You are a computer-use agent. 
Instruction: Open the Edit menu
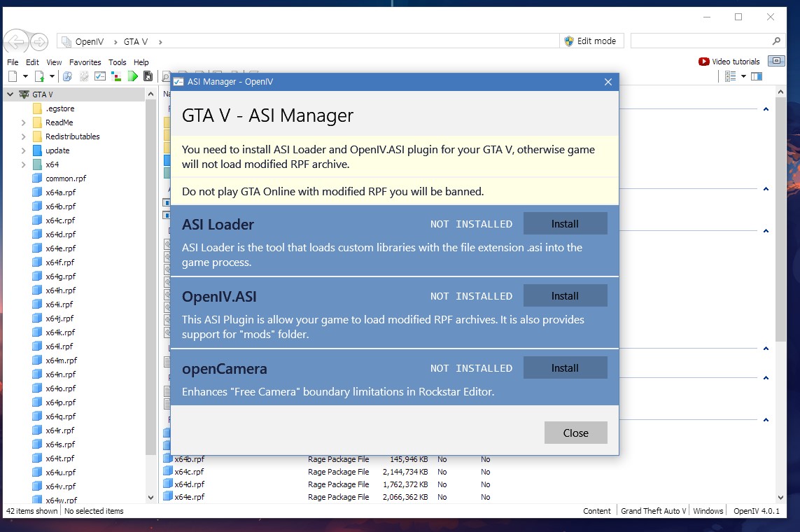tap(33, 62)
